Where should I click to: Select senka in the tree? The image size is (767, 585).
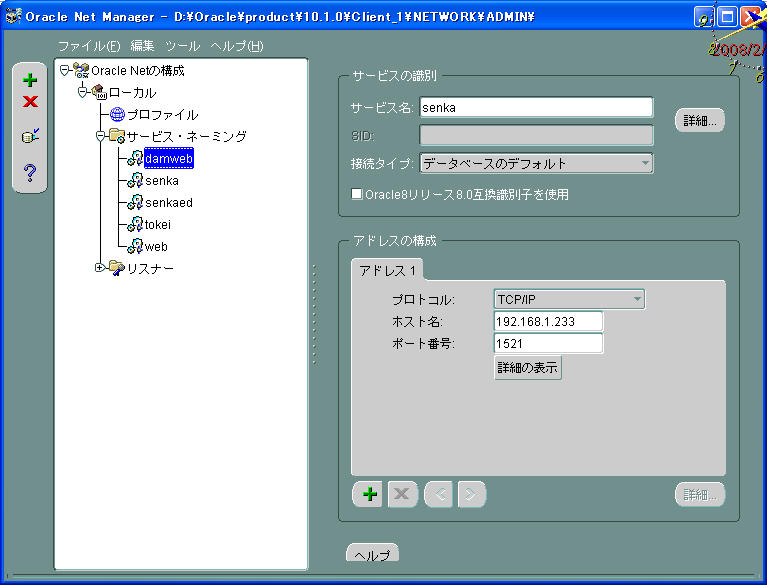tap(162, 180)
